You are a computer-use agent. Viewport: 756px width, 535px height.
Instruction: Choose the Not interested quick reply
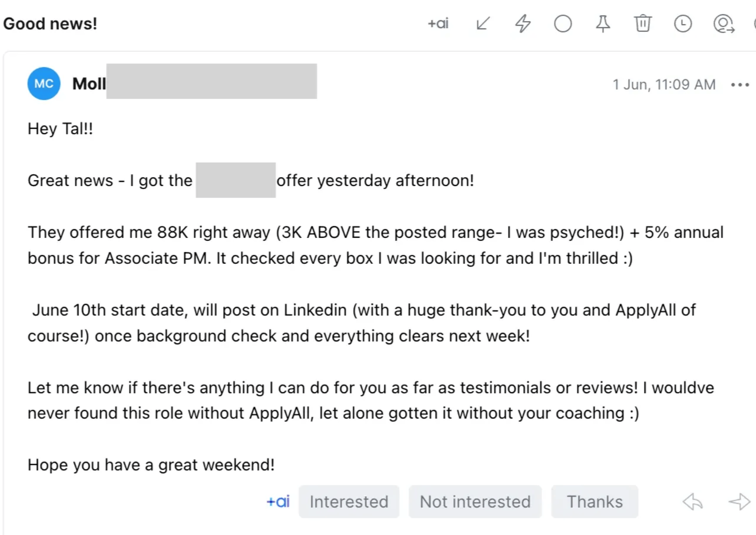475,502
